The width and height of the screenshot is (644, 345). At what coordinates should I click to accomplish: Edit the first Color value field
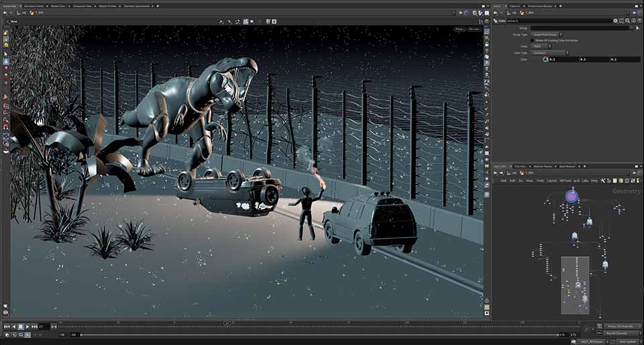point(563,59)
